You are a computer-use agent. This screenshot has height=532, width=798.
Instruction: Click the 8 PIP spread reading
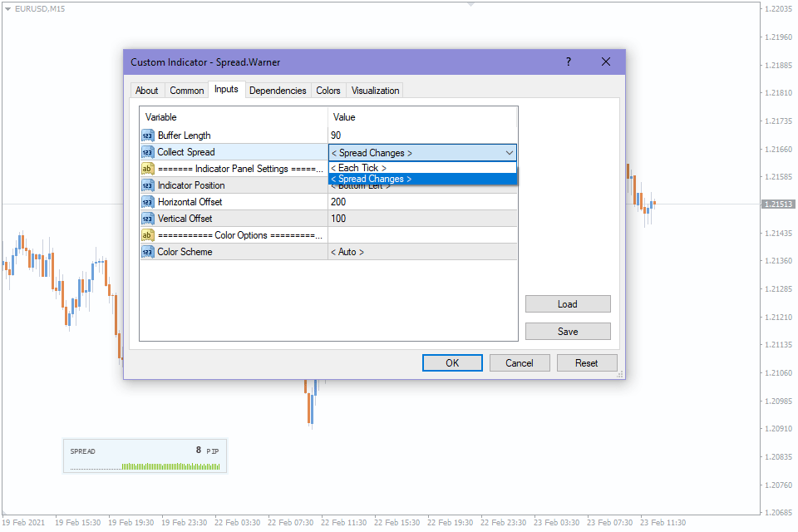click(x=207, y=451)
